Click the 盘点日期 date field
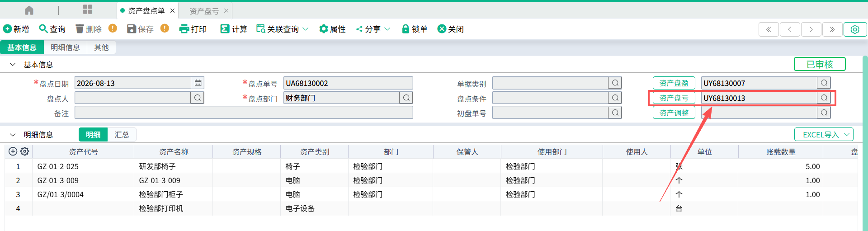 tap(133, 83)
